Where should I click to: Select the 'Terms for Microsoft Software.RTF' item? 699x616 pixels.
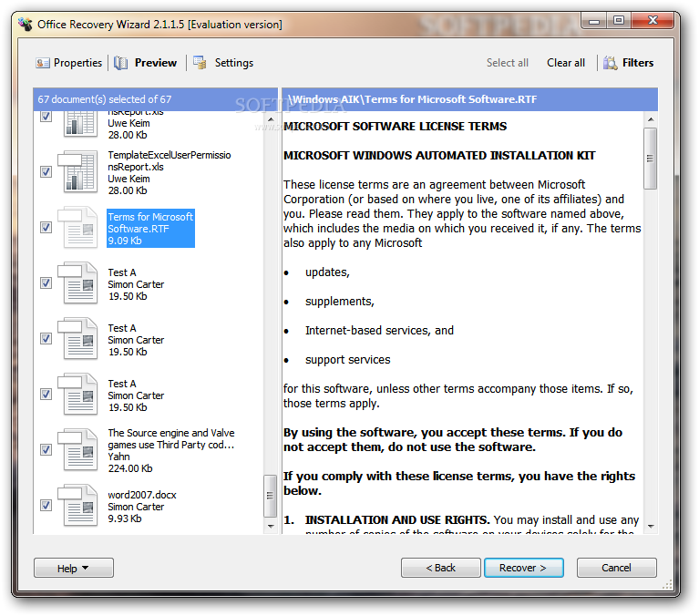point(150,229)
